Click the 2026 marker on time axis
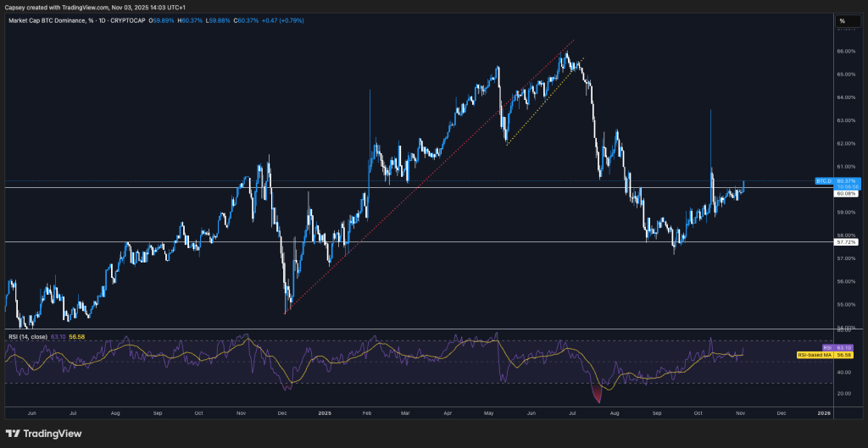 click(x=823, y=413)
